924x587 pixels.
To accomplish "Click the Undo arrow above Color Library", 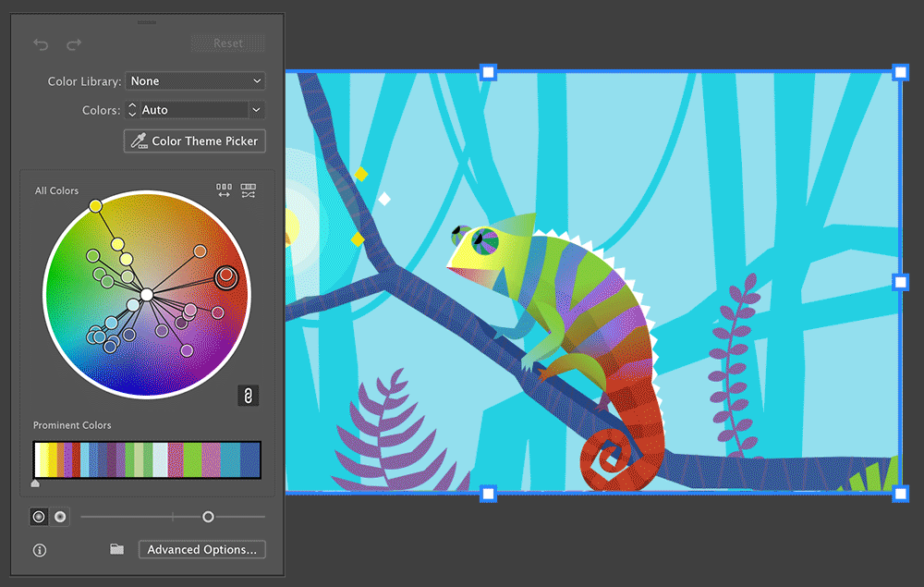I will pos(40,43).
